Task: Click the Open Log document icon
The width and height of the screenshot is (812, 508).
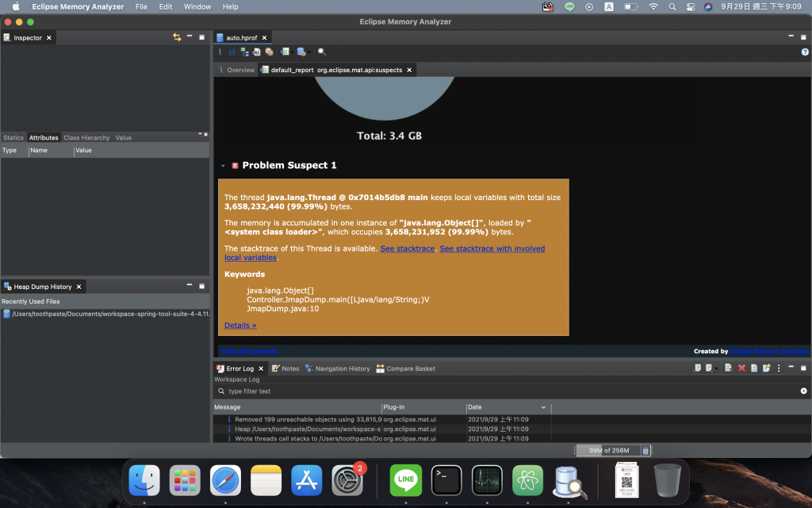Action: (x=754, y=368)
